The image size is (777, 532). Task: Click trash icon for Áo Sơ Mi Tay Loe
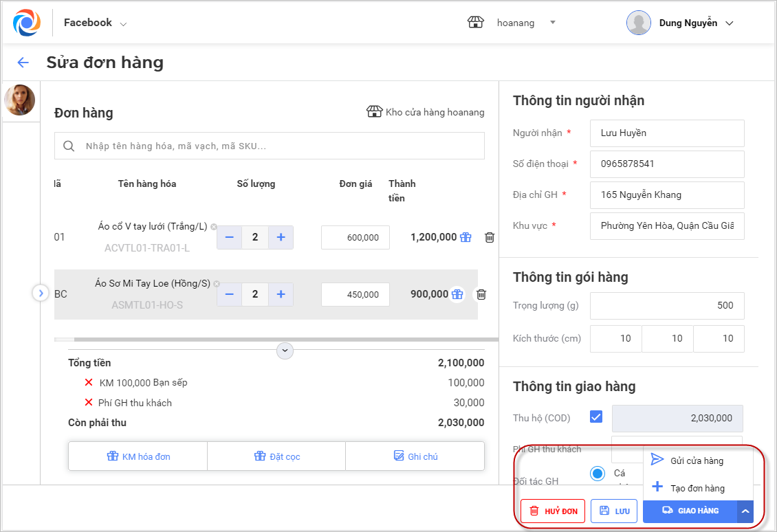(481, 294)
